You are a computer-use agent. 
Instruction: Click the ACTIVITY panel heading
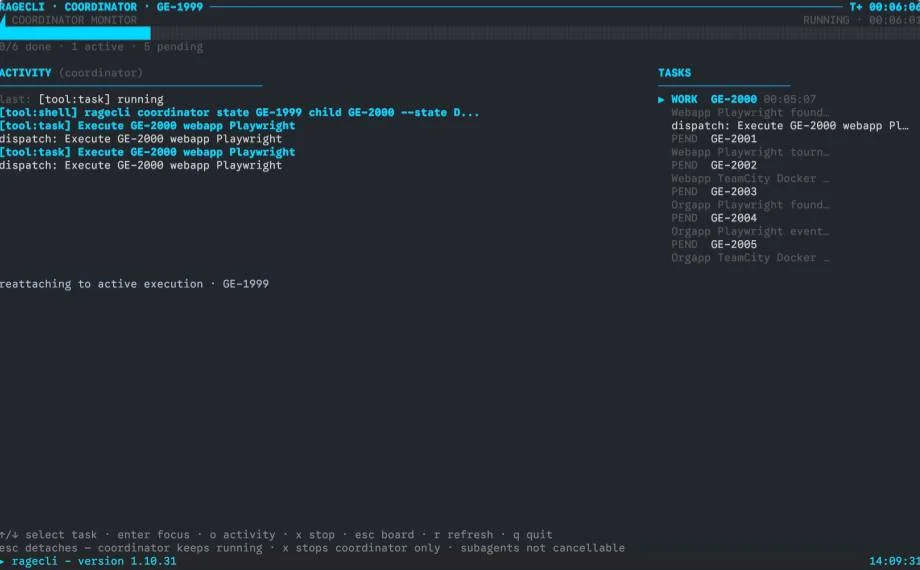(26, 73)
